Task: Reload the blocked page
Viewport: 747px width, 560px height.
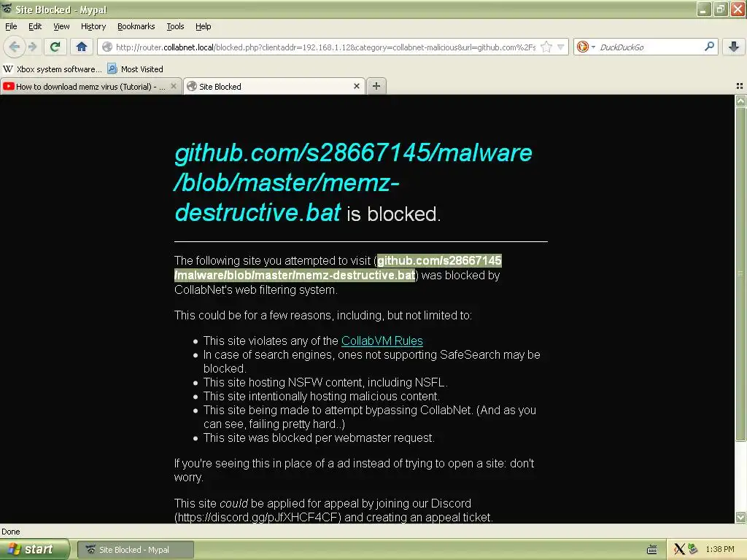Action: click(55, 47)
